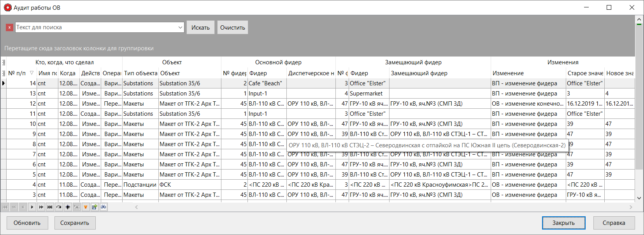This screenshot has height=235, width=644.
Task: Go to last record in navigator
Action: coord(50,207)
